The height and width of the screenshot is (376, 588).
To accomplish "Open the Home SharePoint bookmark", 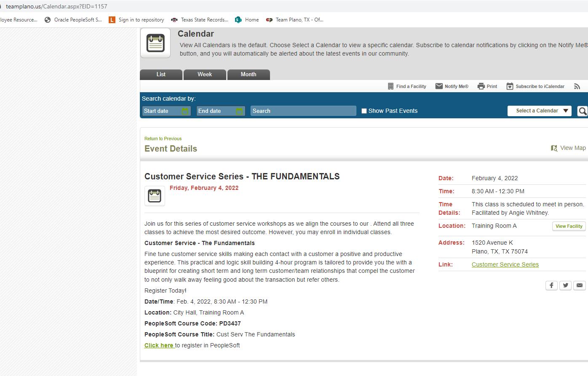I will 247,20.
